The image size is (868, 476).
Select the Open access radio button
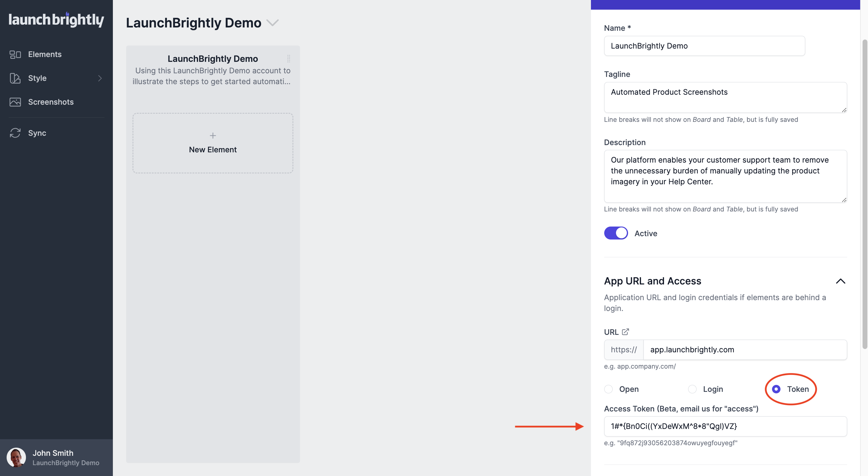point(608,389)
